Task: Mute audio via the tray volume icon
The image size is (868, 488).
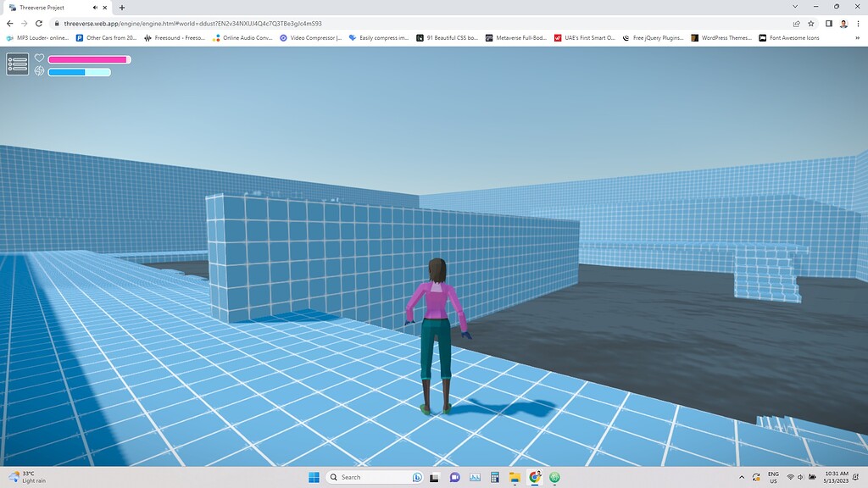Action: coord(802,477)
